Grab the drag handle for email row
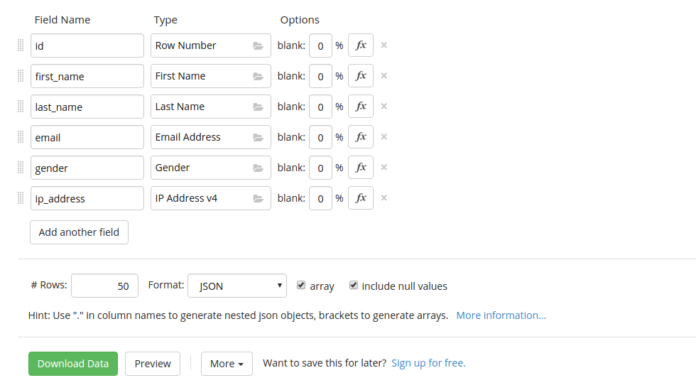Screen dimensions: 696x390 point(20,137)
